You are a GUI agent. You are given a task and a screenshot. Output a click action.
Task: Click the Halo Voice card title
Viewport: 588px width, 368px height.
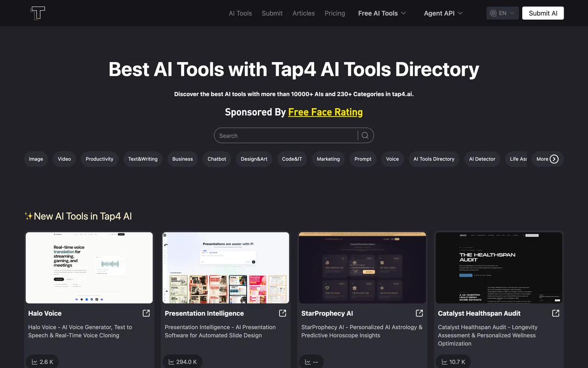coord(45,313)
